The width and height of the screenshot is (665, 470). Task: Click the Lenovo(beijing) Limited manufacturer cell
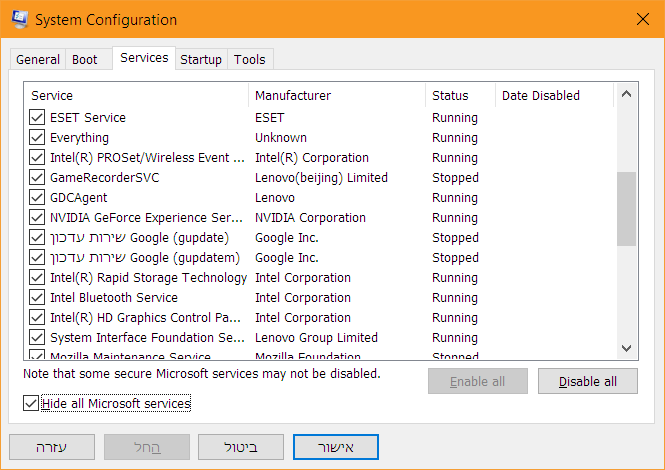pos(321,178)
